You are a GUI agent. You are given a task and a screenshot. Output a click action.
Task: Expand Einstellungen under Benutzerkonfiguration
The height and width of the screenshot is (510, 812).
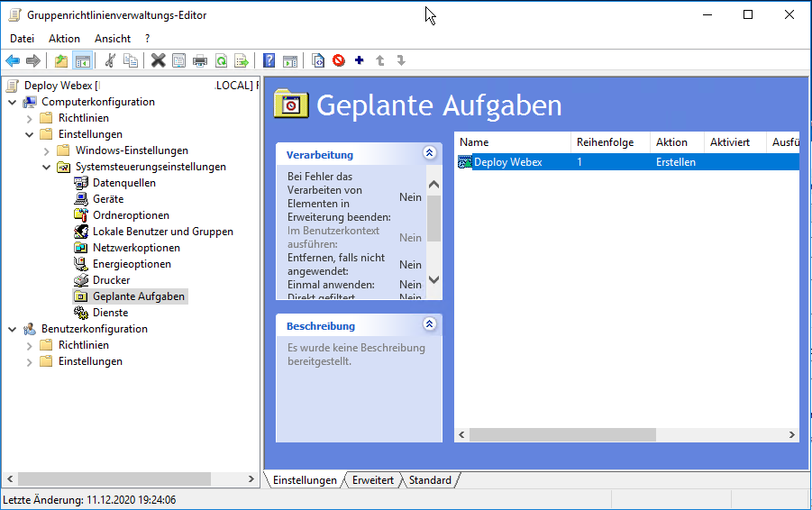click(x=30, y=362)
